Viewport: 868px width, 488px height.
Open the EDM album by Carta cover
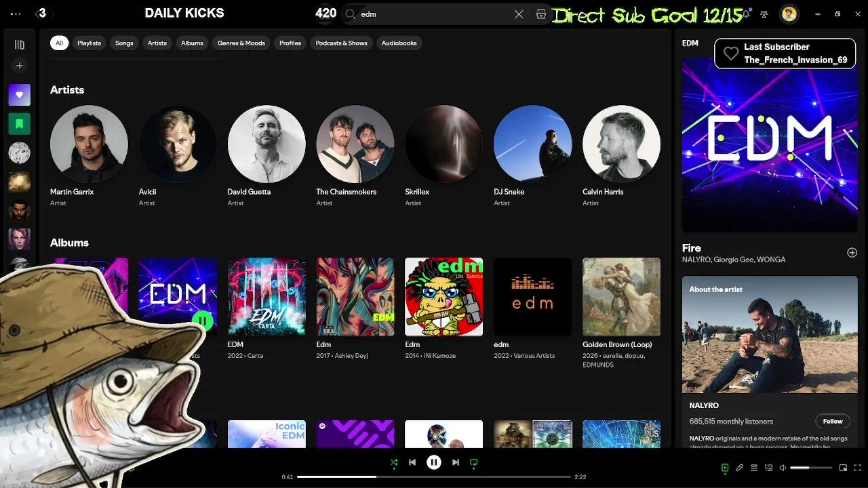click(267, 296)
